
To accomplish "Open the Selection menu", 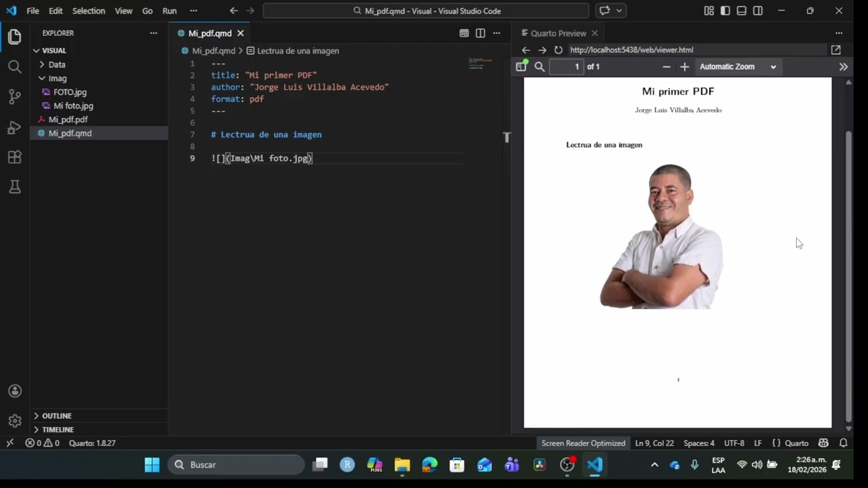I will 89,11.
